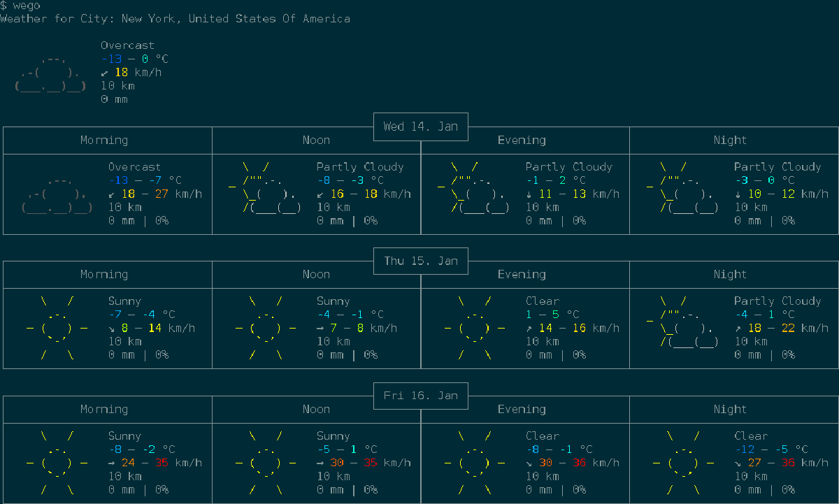Click Thu 15 Jan Night partly cloudy icon

[x=682, y=322]
